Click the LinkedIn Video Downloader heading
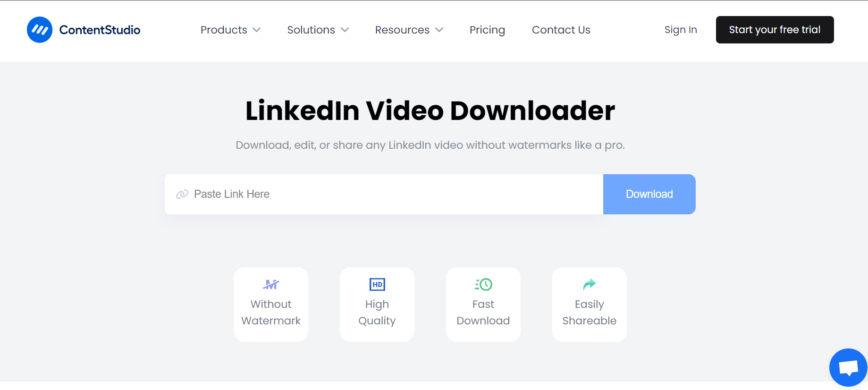Viewport: 868px width, 390px height. coord(430,110)
